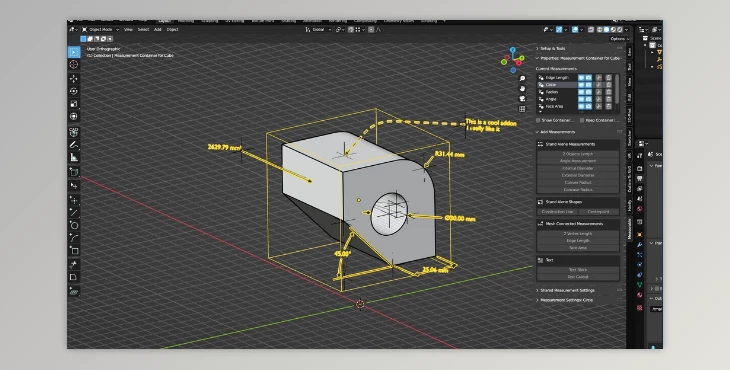The height and width of the screenshot is (370, 730).
Task: Click the Internal Diameter button
Action: coord(578,168)
